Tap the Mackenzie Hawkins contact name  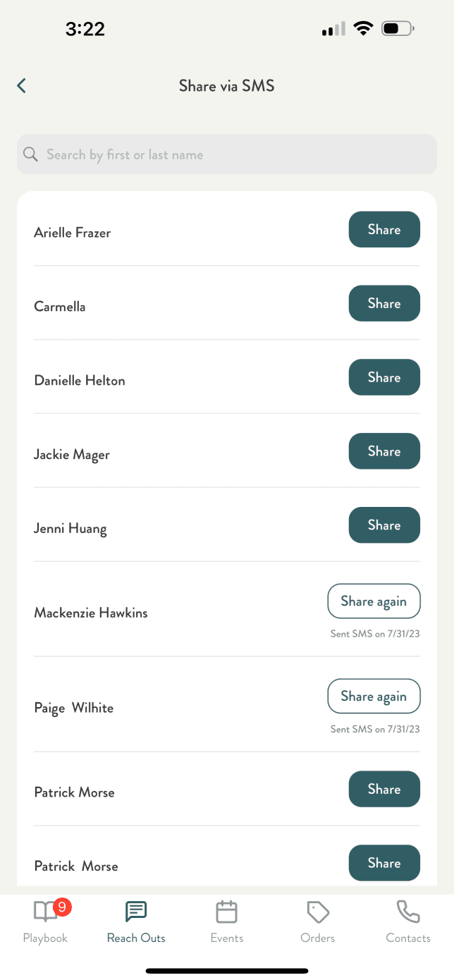point(91,613)
